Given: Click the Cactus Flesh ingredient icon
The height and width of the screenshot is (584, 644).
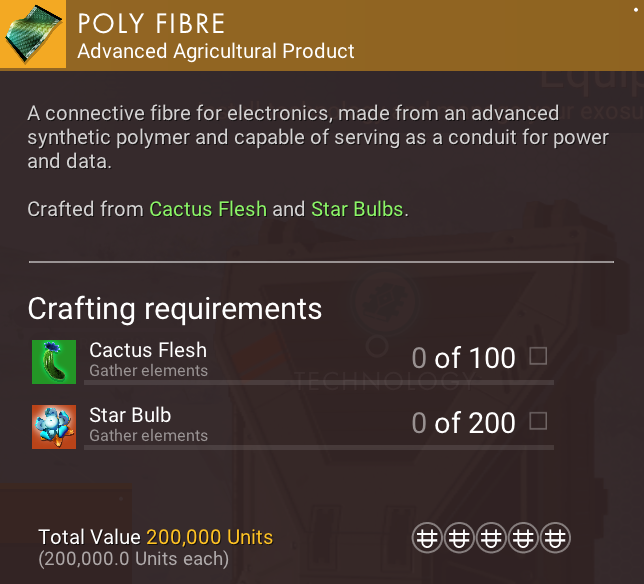Looking at the screenshot, I should [48, 361].
